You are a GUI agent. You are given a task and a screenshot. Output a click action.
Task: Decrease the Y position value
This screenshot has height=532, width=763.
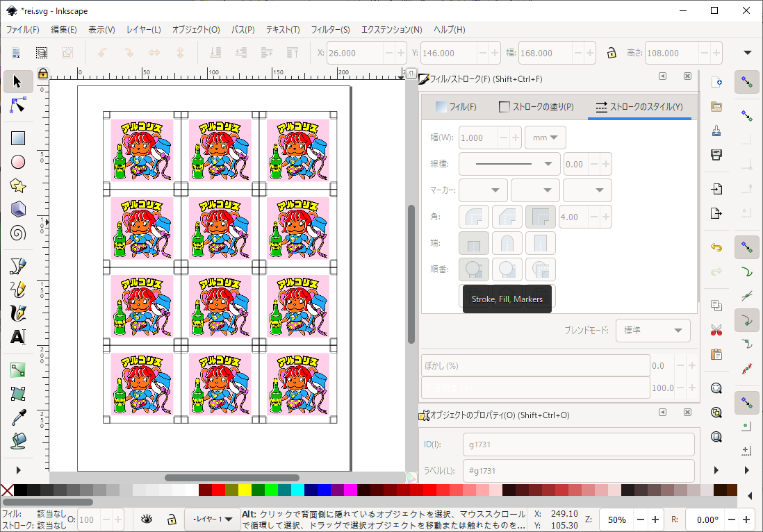coord(482,53)
